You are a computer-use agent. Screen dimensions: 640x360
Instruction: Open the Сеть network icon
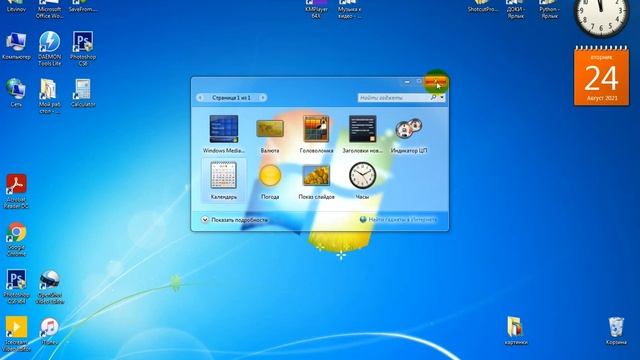click(x=16, y=93)
